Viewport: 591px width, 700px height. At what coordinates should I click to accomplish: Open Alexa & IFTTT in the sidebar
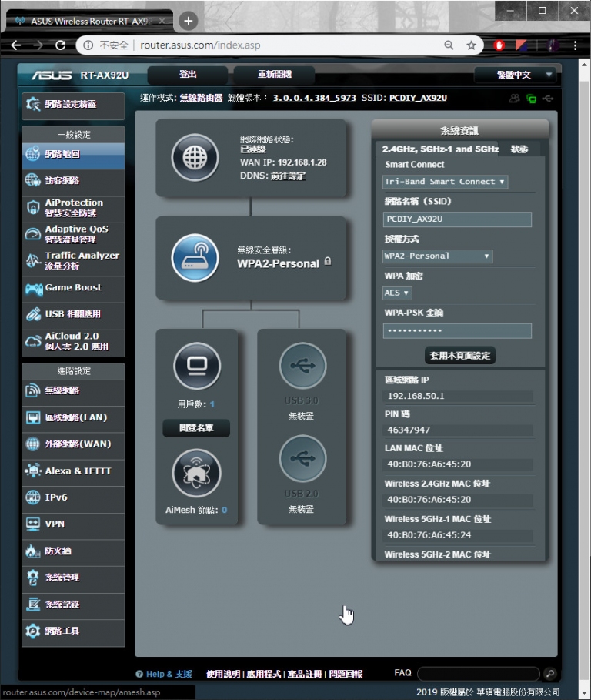click(73, 471)
